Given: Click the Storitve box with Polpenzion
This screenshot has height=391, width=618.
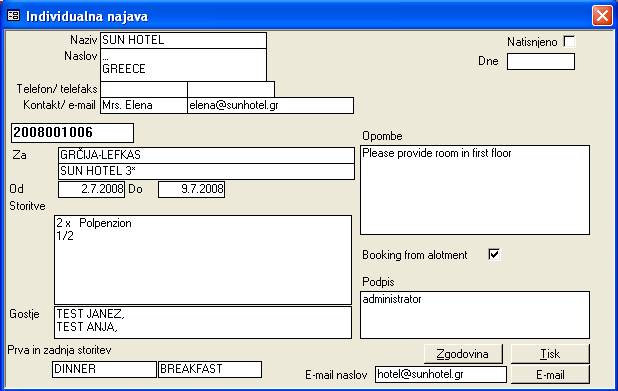Looking at the screenshot, I should click(203, 260).
